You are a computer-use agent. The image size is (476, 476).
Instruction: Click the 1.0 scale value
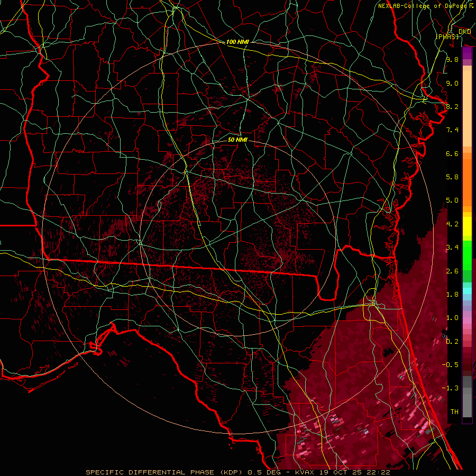452,318
